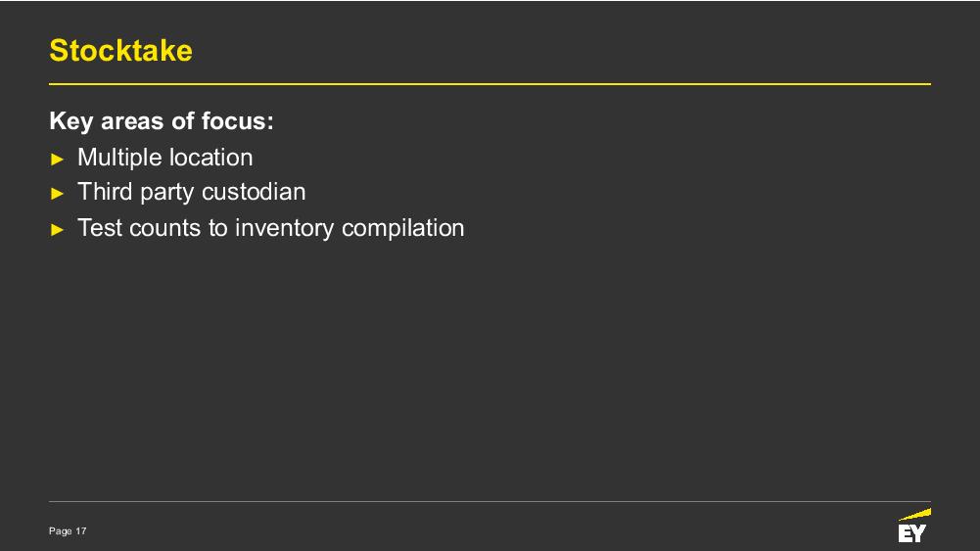Click the Key areas of focus heading
The image size is (980, 551).
pyautogui.click(x=162, y=121)
